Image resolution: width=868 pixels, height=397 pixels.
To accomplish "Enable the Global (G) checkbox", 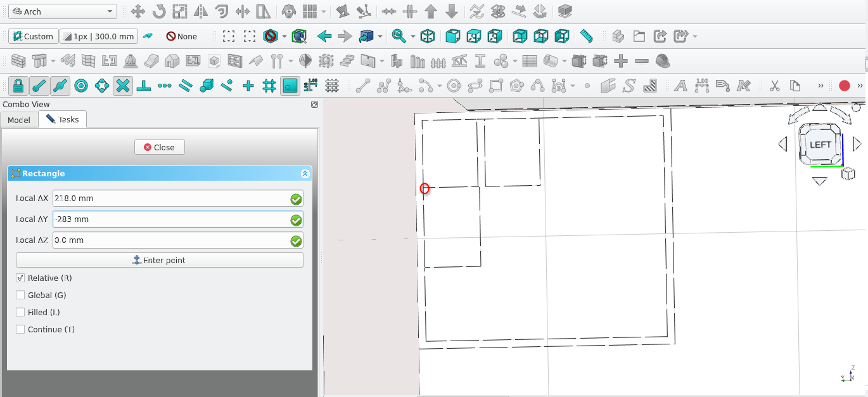I will pyautogui.click(x=20, y=295).
